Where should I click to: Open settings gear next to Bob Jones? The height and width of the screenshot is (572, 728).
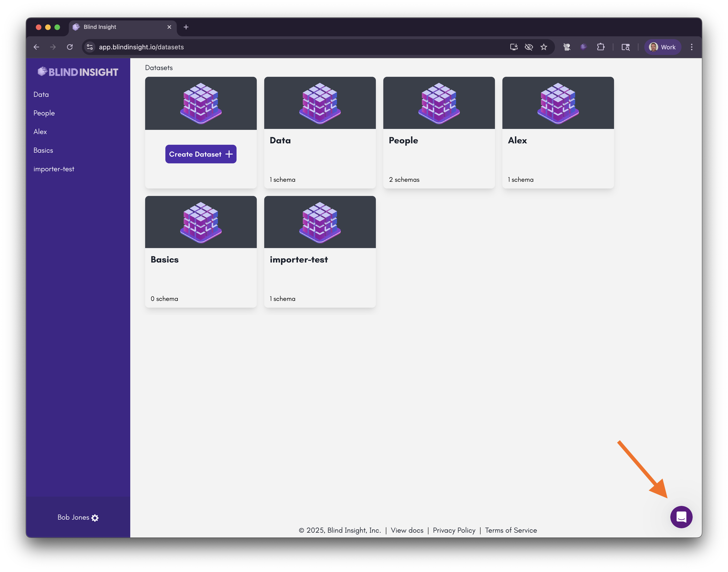point(95,518)
